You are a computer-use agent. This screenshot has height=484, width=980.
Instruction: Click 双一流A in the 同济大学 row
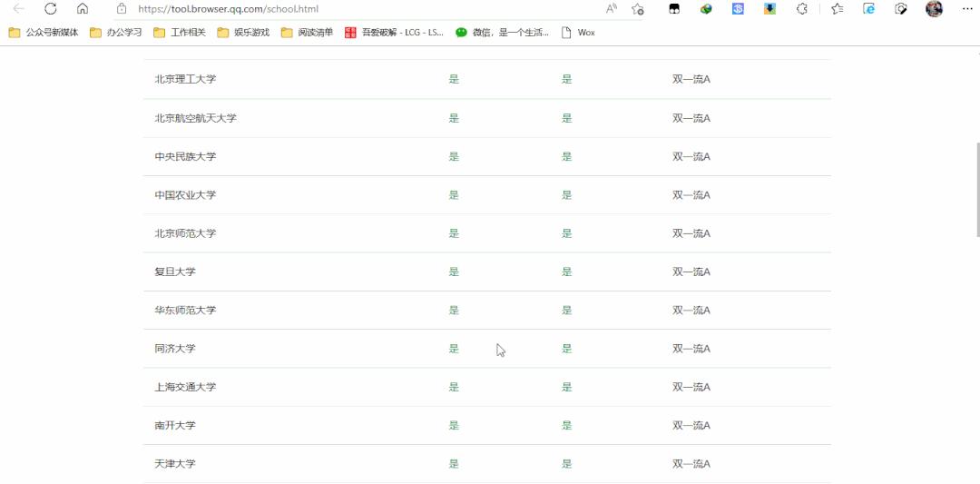point(691,349)
